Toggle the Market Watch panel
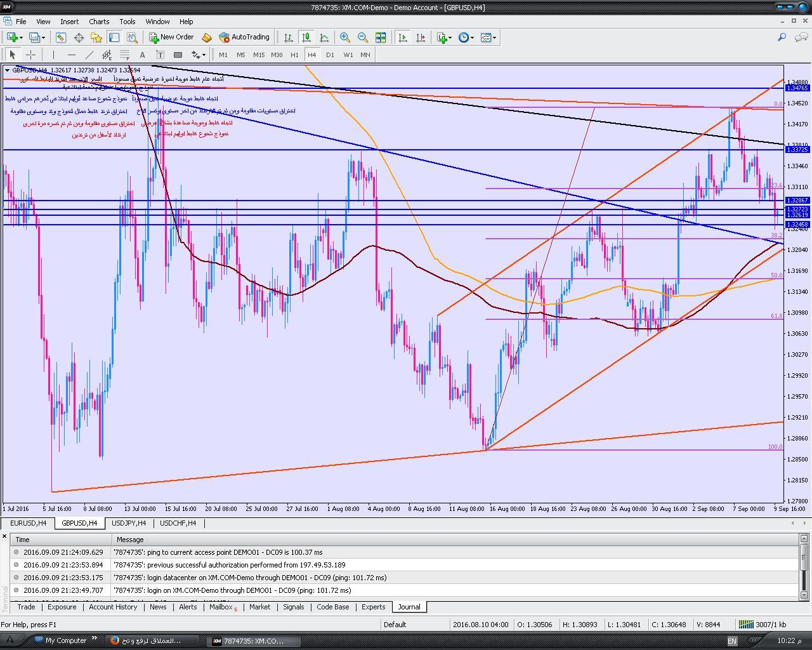The height and width of the screenshot is (650, 812). coord(61,37)
